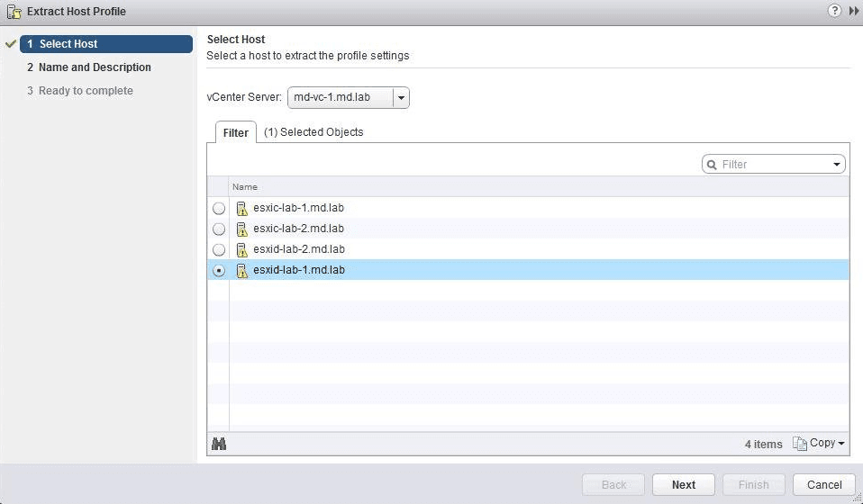The image size is (863, 504).
Task: Click the host warning icon for esxic-lab-1.md.lab
Action: (x=241, y=208)
